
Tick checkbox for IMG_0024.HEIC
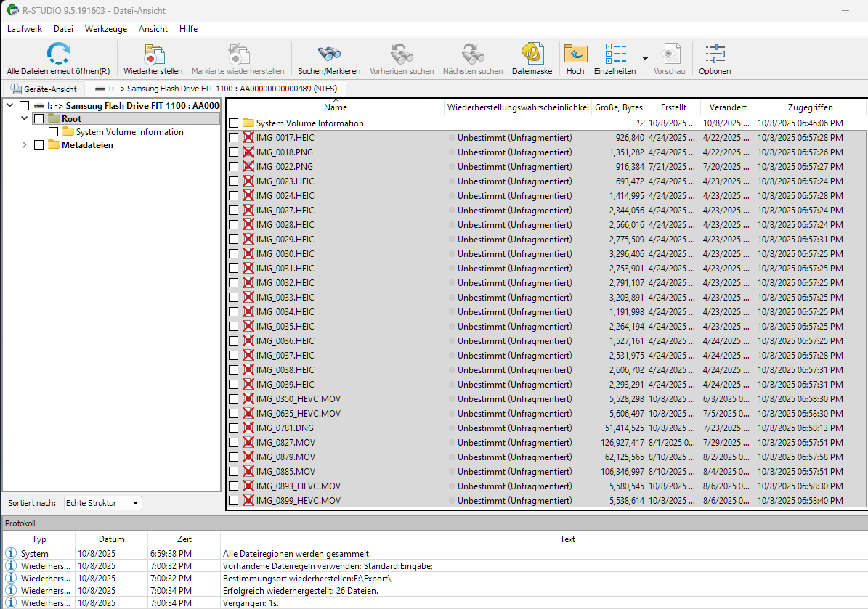[234, 195]
